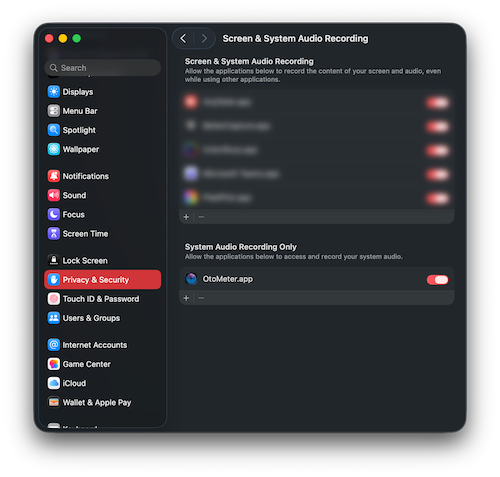The height and width of the screenshot is (477, 500).
Task: Select Lock Screen in the sidebar
Action: [x=103, y=260]
